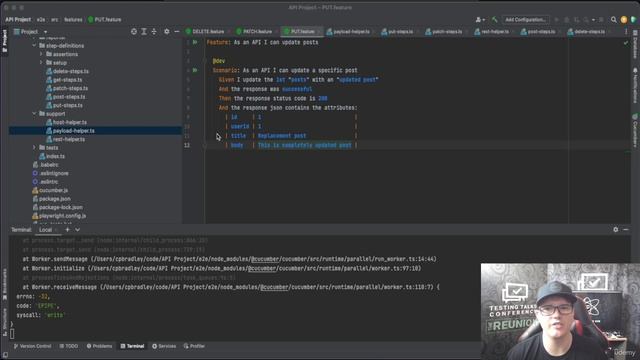Open the user account icon menu
The height and width of the screenshot is (360, 640).
click(x=480, y=20)
